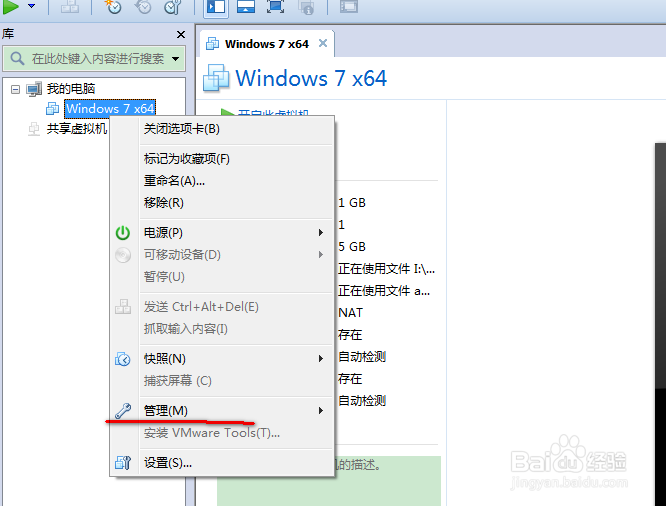
Task: Click the green power icon beside 电源(P)
Action: pyautogui.click(x=123, y=233)
